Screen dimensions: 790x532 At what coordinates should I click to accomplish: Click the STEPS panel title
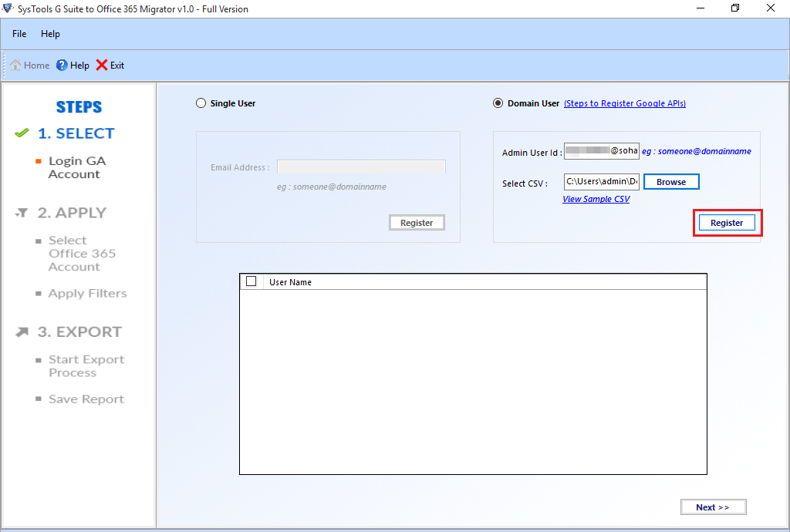coord(79,106)
